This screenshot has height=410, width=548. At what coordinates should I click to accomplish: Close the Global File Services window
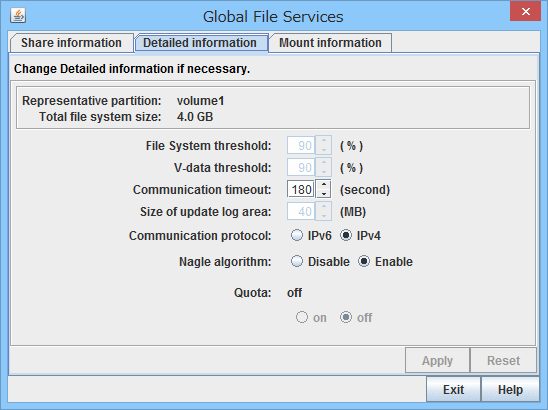tap(525, 12)
